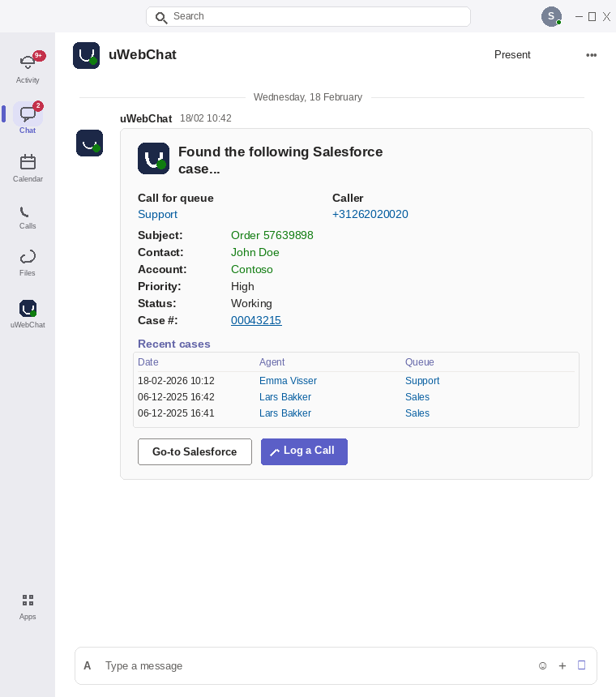Click date 06-12-2025 16:41
The image size is (616, 697).
click(176, 413)
